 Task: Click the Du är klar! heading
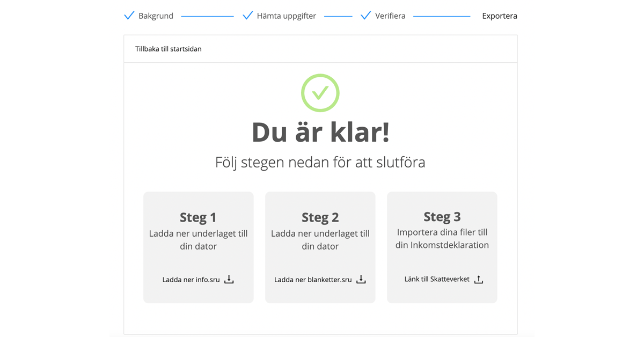click(320, 132)
